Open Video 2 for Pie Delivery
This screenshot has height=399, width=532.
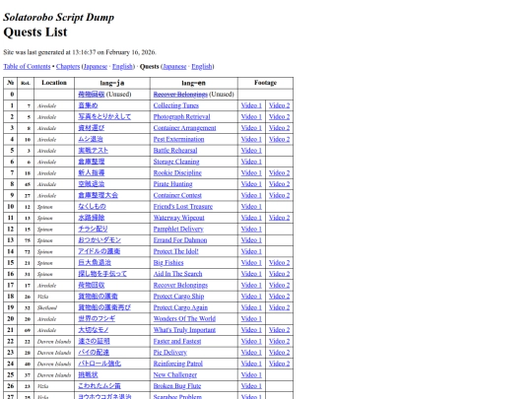tap(279, 352)
